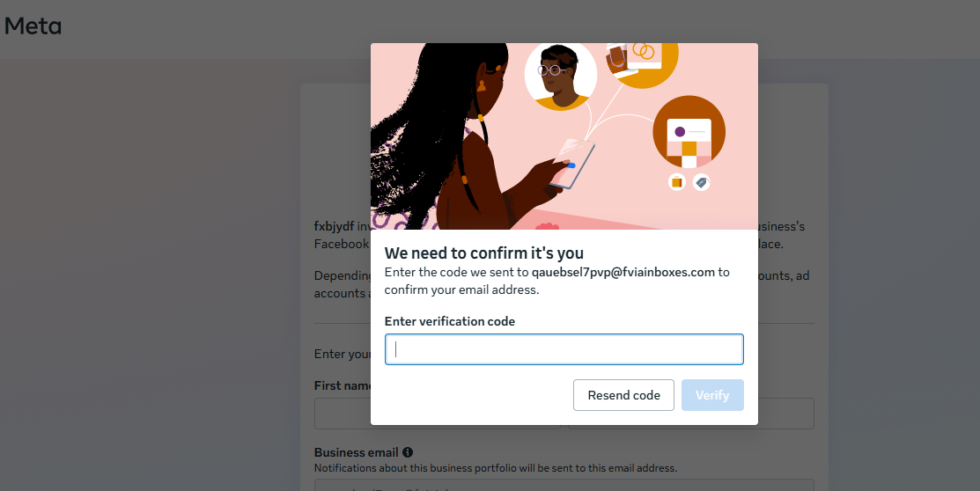Click the First name label
The width and height of the screenshot is (980, 491).
[342, 385]
